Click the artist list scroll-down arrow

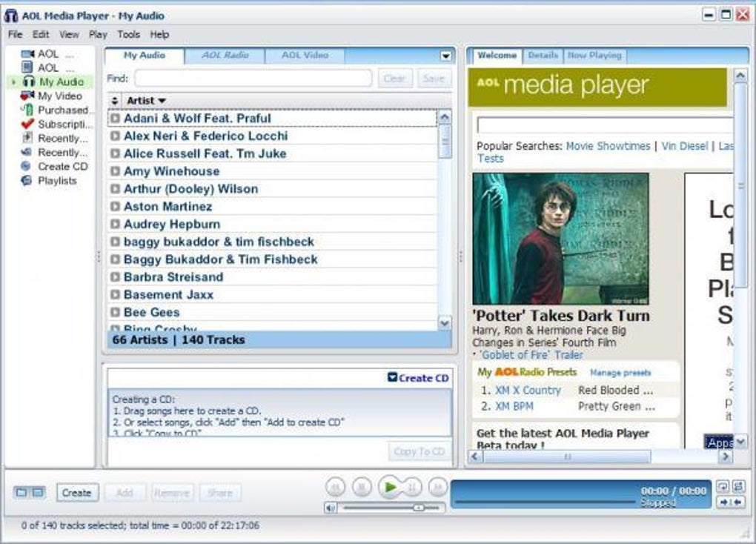tap(445, 322)
